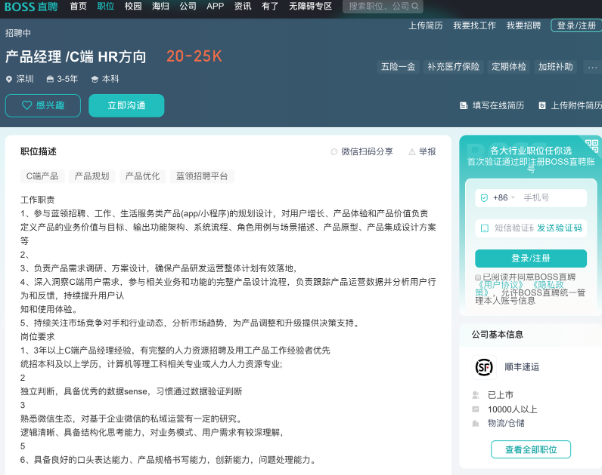
Task: Open the 顺丰速运 company name link
Action: pyautogui.click(x=522, y=367)
